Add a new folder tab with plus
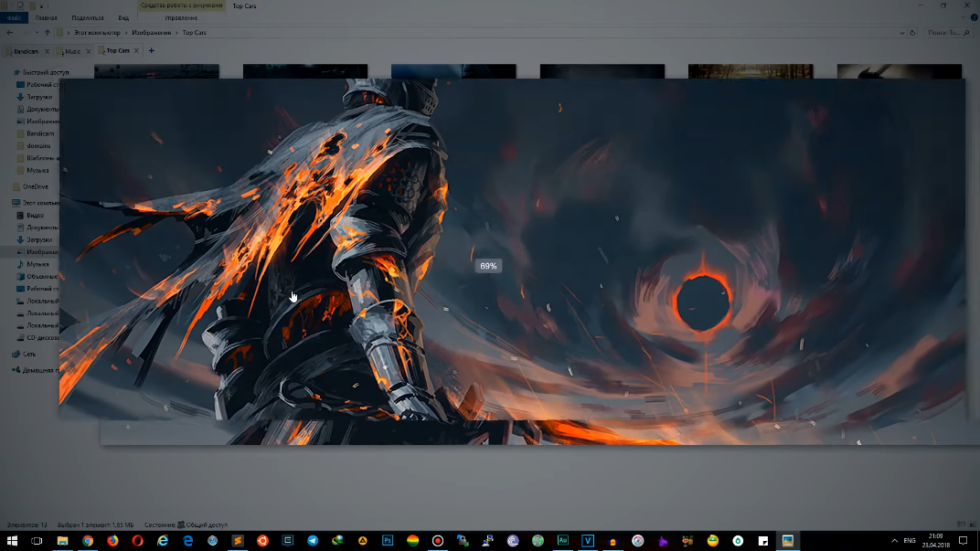This screenshot has width=980, height=551. tap(151, 50)
